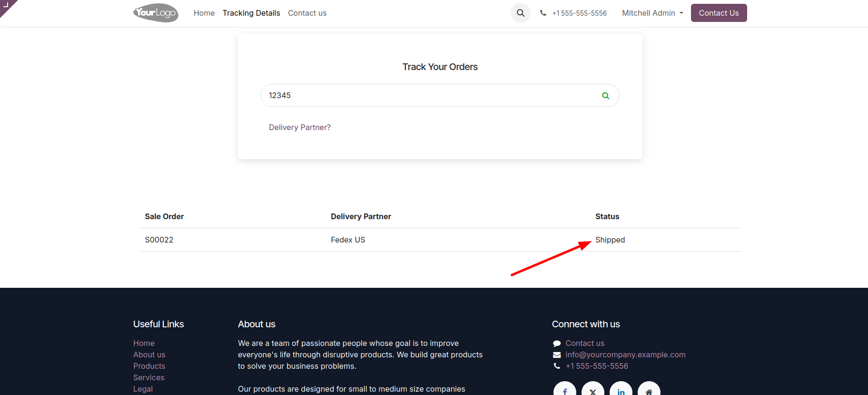The image size is (868, 395).
Task: Open the About us footer link
Action: [x=149, y=354]
